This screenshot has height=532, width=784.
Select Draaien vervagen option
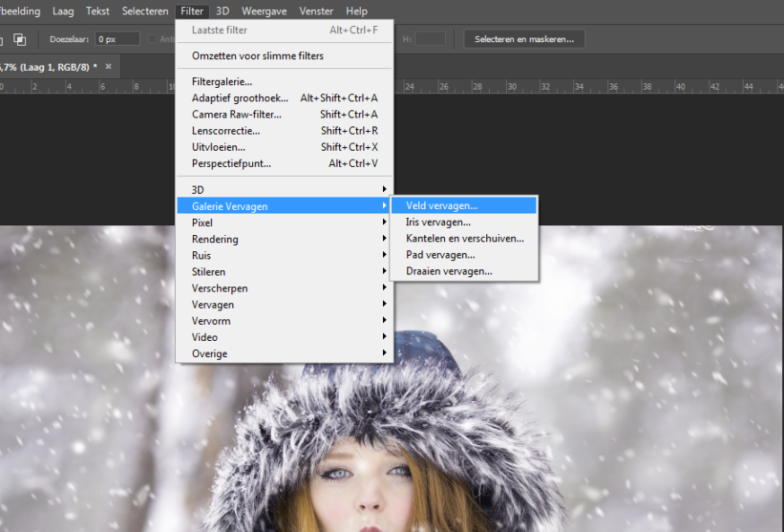[x=449, y=271]
